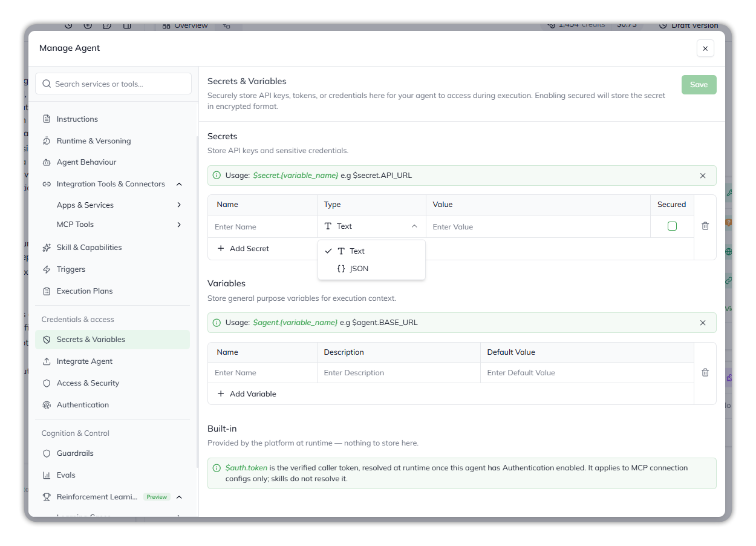Click the secret Enter Value field

click(x=538, y=226)
